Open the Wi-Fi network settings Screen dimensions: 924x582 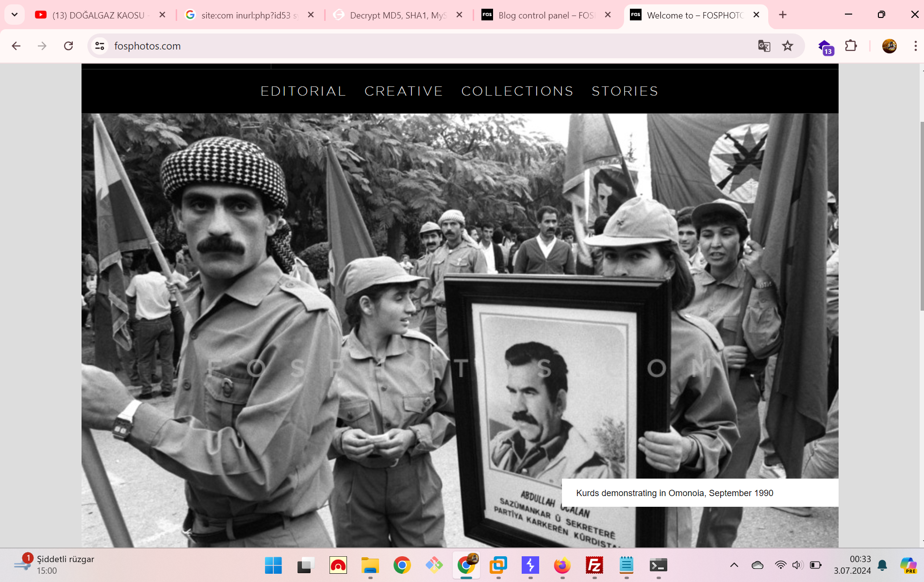[780, 565]
